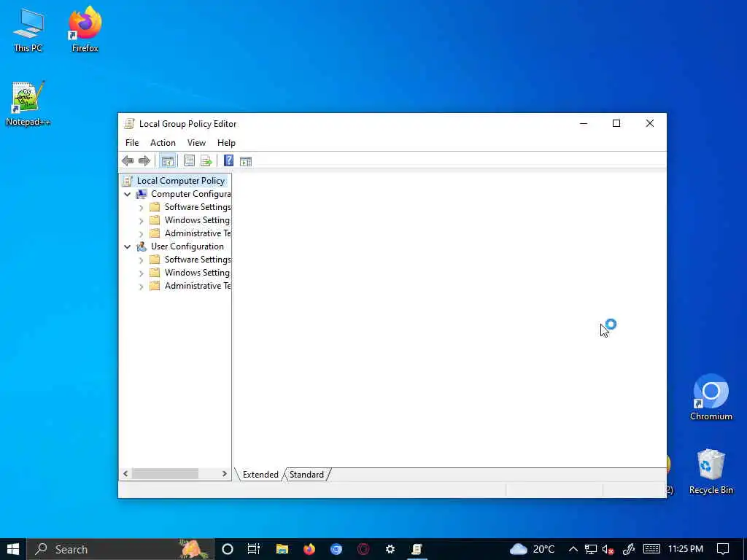Image resolution: width=747 pixels, height=560 pixels.
Task: Open the touch keyboard from system tray
Action: pos(651,549)
